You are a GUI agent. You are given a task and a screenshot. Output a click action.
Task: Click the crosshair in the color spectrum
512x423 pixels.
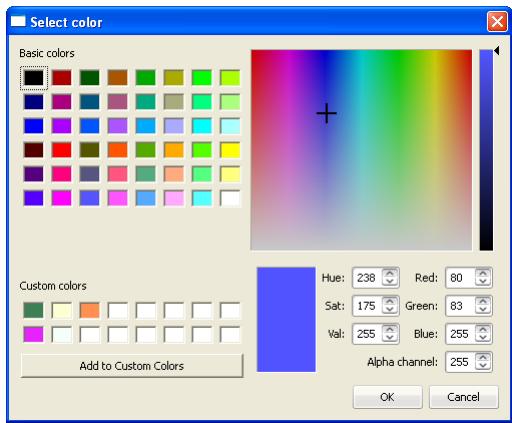tap(326, 113)
